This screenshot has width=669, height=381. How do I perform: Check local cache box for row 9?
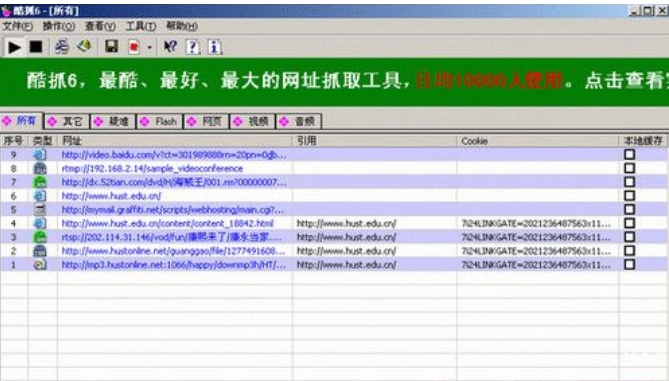click(629, 154)
